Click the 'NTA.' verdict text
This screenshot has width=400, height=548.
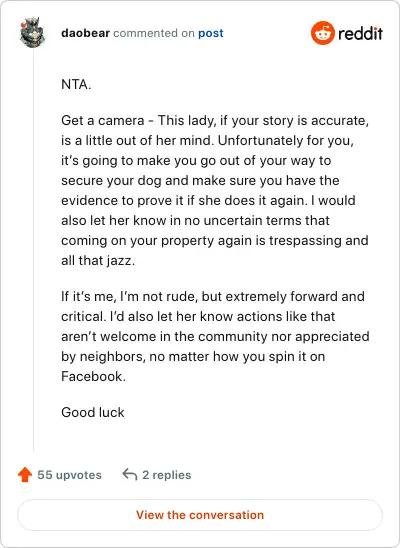pyautogui.click(x=76, y=85)
